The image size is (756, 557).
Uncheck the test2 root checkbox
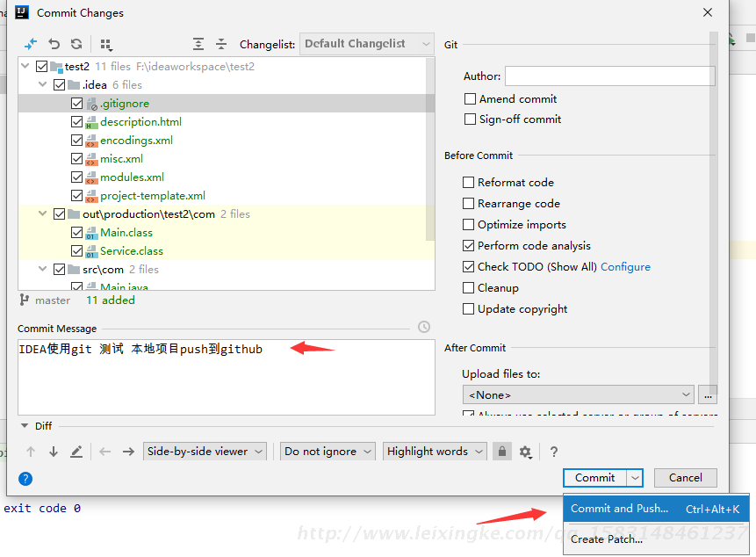42,66
